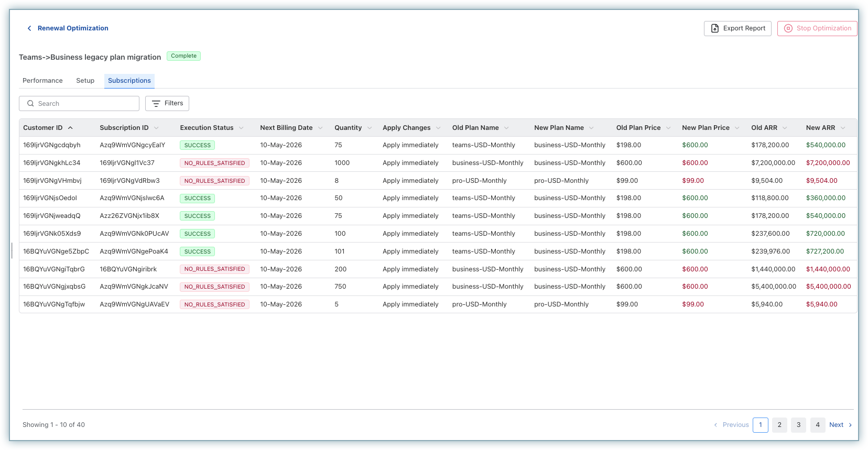The image size is (868, 450).
Task: Open New ARR column dropdown chevron
Action: click(843, 128)
